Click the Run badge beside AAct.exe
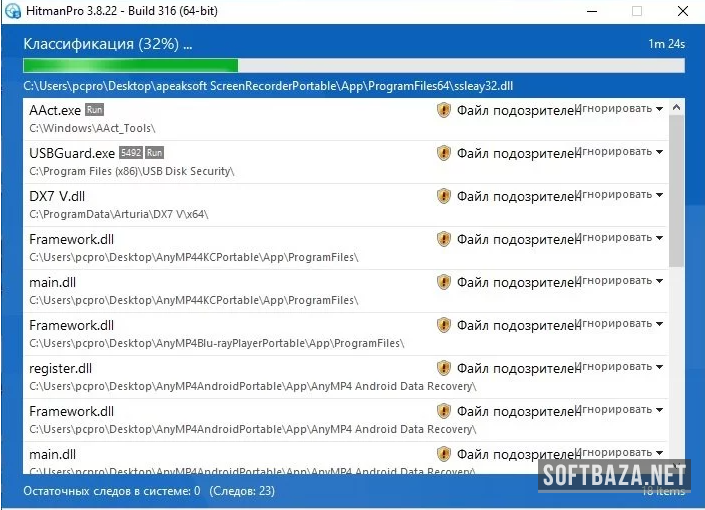 tap(95, 110)
